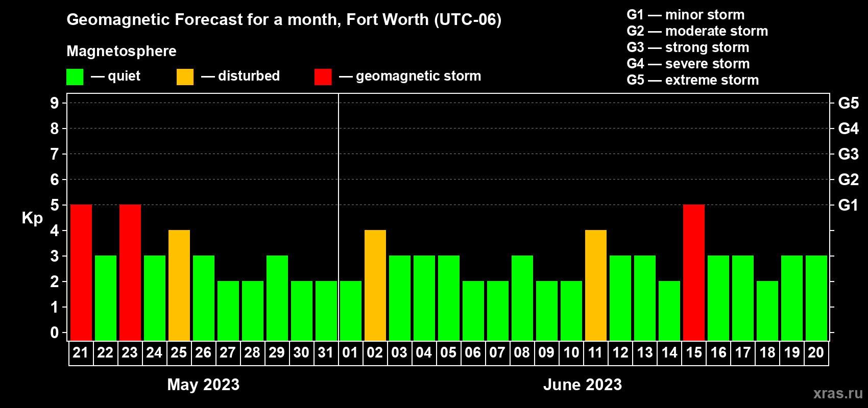
Task: Click the Kp axis value 5
Action: click(x=55, y=205)
